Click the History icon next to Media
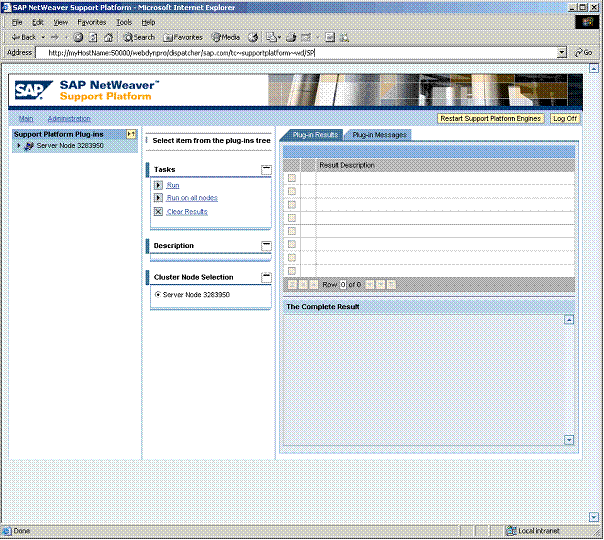Viewport: 604px width, 540px height. [253, 37]
